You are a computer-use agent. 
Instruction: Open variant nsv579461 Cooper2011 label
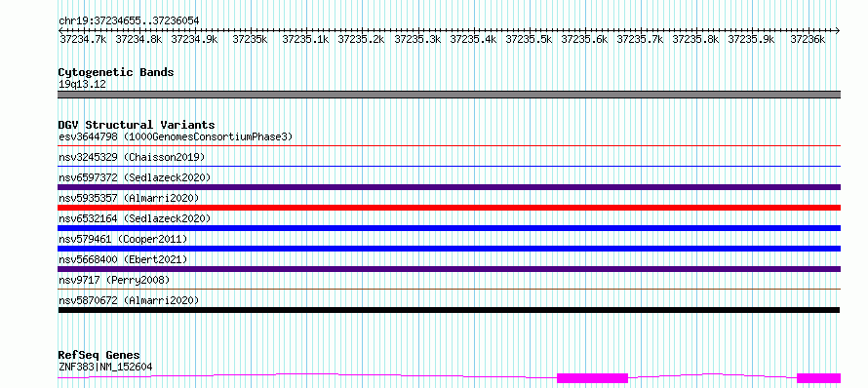(124, 239)
